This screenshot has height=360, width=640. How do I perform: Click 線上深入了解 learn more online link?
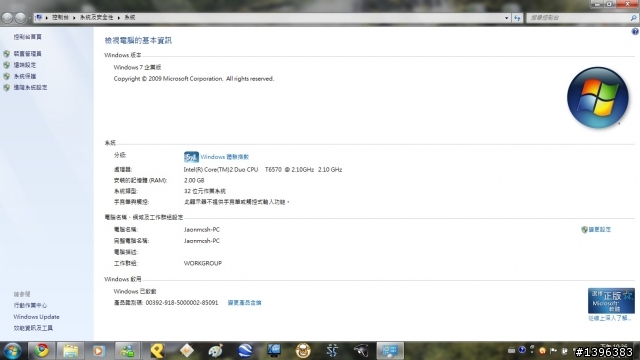(610, 318)
